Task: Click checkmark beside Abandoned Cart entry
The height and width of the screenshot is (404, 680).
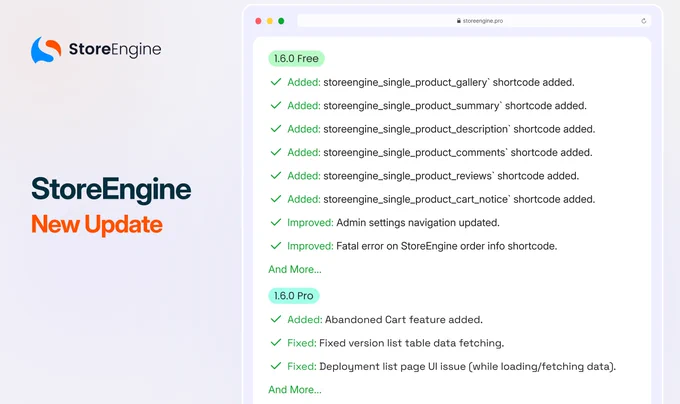Action: click(276, 319)
